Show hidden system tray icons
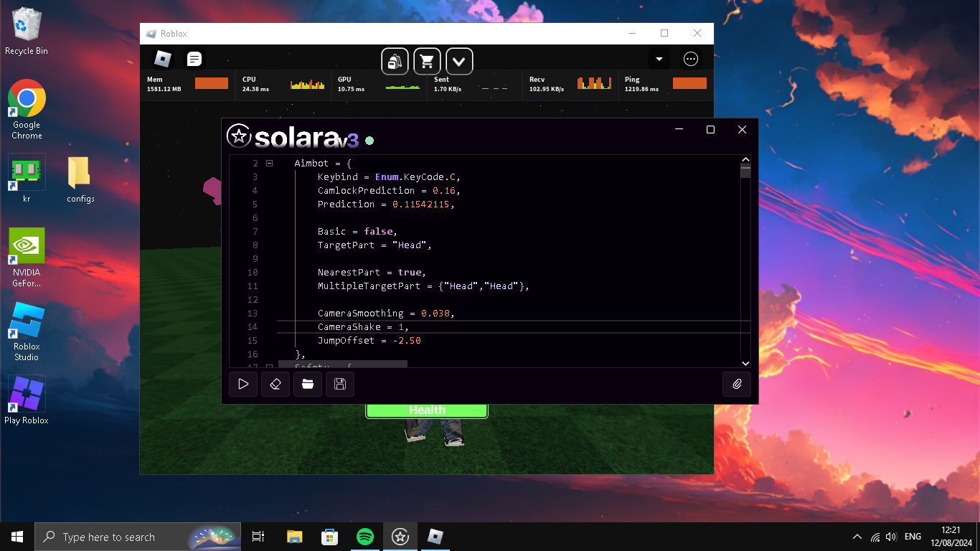 click(x=857, y=537)
